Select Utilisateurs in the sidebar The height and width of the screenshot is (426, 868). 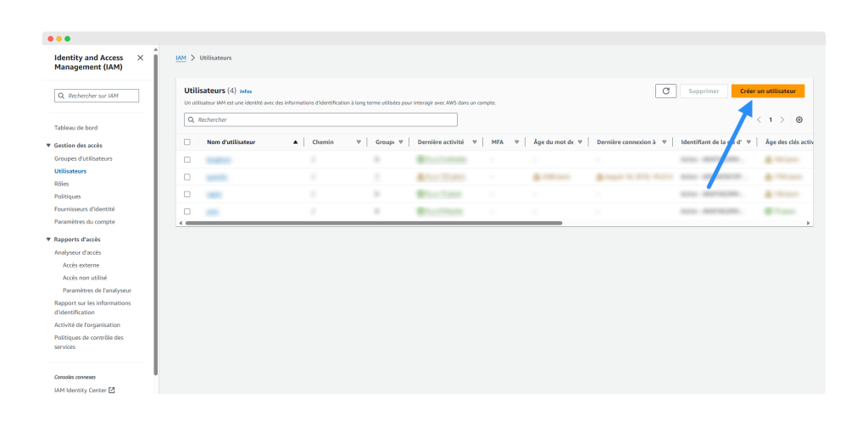point(70,172)
